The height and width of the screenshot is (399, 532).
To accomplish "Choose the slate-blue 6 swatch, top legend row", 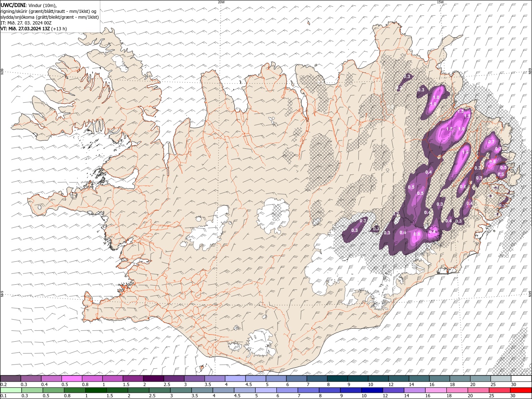I will (297, 379).
